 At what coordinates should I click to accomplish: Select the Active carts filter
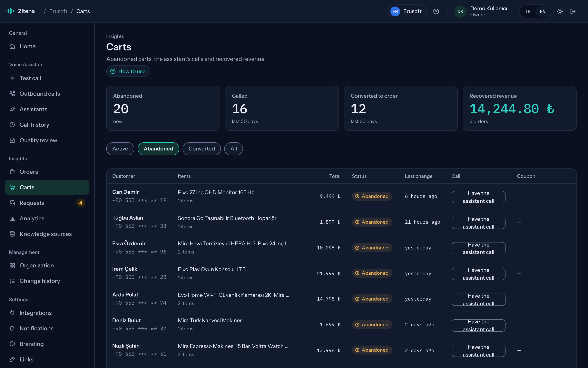pos(120,149)
